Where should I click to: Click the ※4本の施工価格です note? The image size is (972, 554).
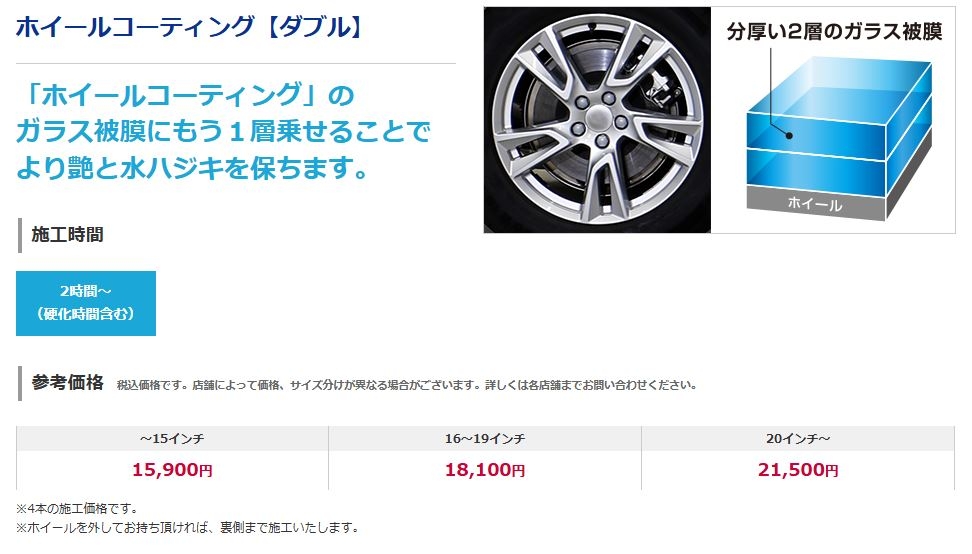point(77,508)
